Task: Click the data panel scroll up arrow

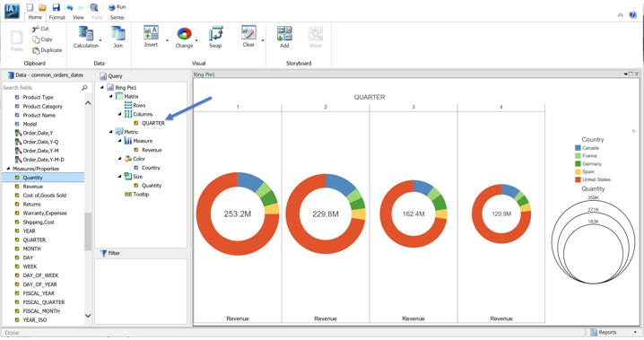Action: 88,102
